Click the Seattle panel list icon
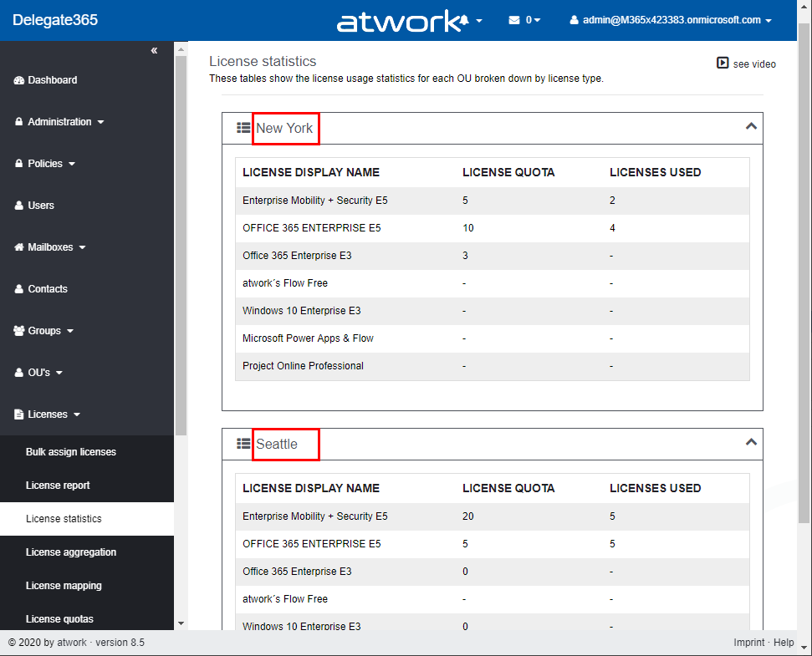Viewport: 812px width, 656px height. click(x=243, y=444)
